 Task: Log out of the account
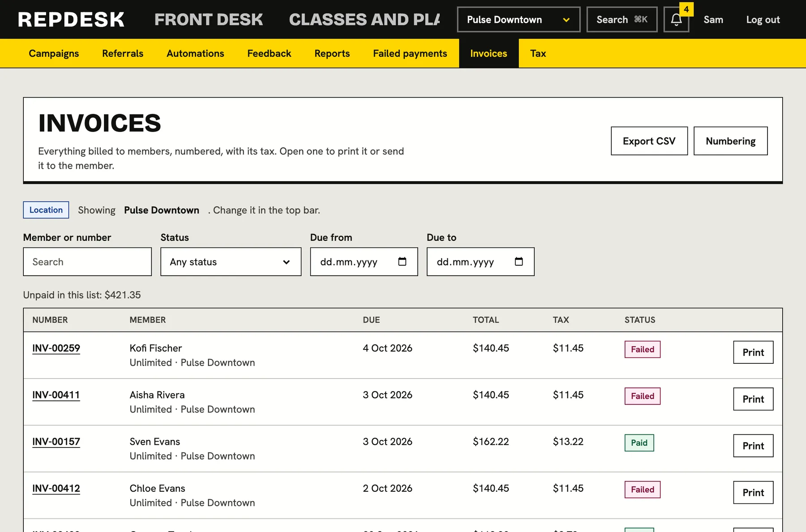(763, 20)
